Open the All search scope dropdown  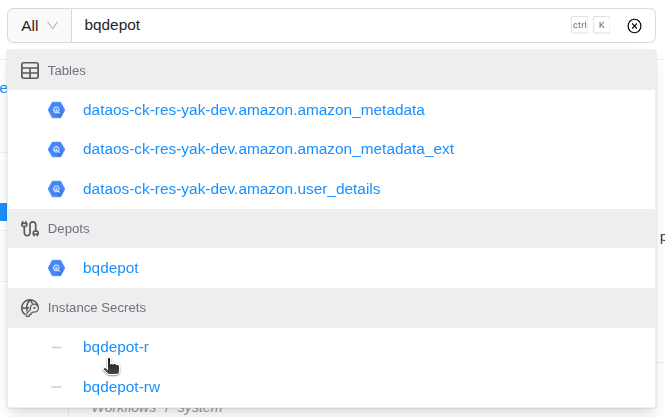click(39, 26)
